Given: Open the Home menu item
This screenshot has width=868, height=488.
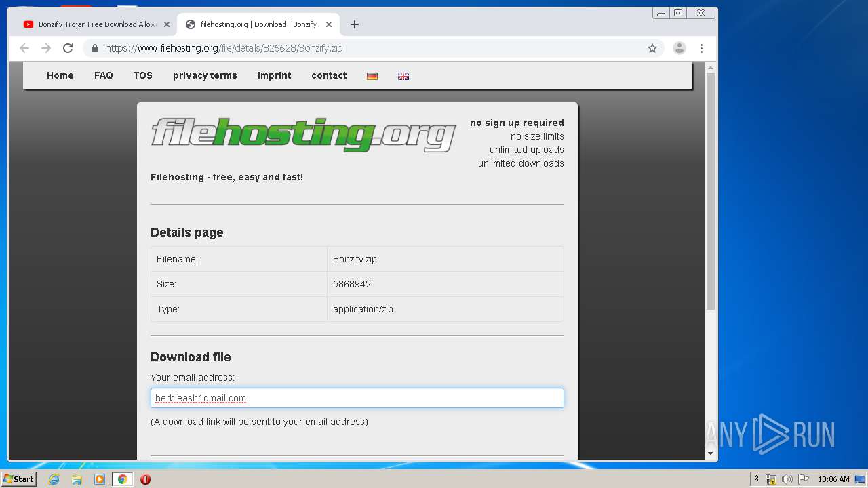Looking at the screenshot, I should (x=60, y=75).
